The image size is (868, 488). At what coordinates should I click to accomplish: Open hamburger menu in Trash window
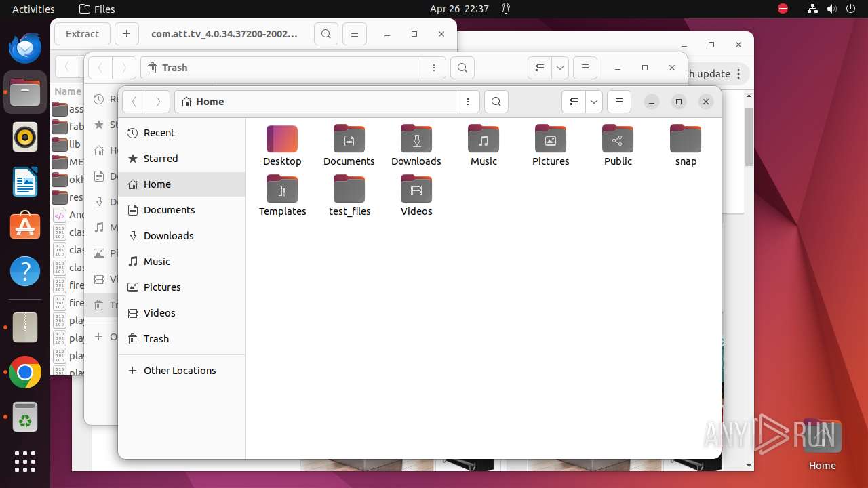[585, 68]
